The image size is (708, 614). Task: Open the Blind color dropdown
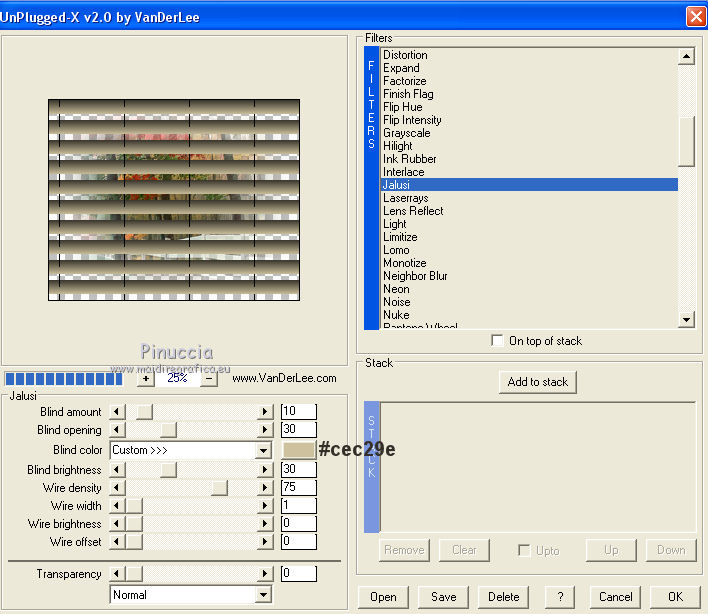click(263, 450)
